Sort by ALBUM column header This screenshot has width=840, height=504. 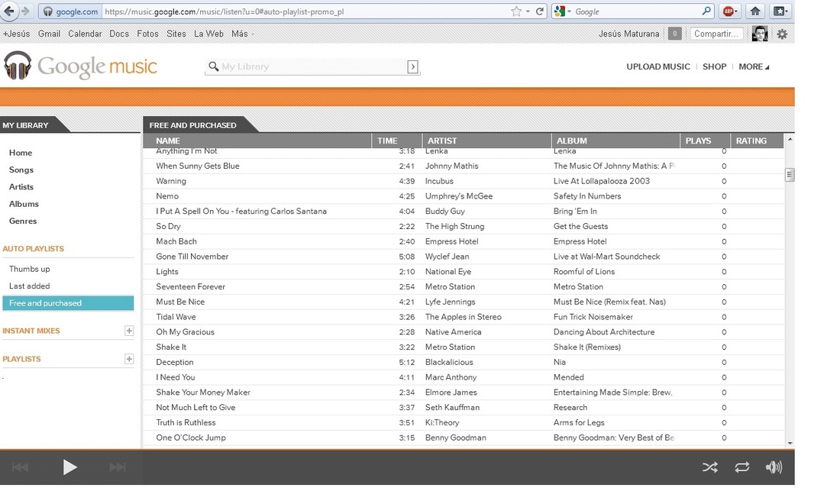615,141
